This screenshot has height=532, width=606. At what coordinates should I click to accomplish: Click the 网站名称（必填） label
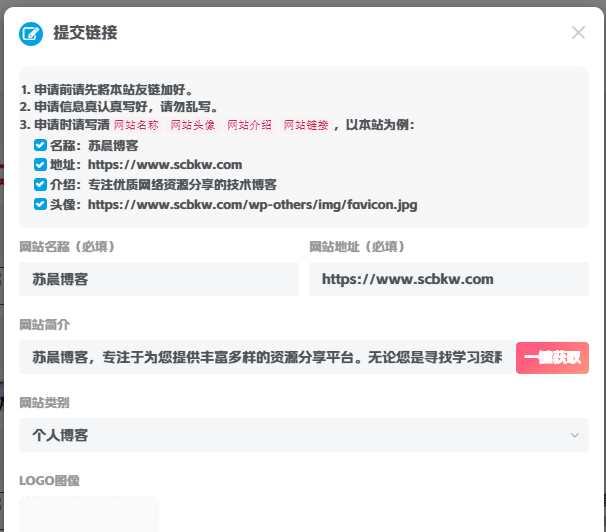[67, 246]
